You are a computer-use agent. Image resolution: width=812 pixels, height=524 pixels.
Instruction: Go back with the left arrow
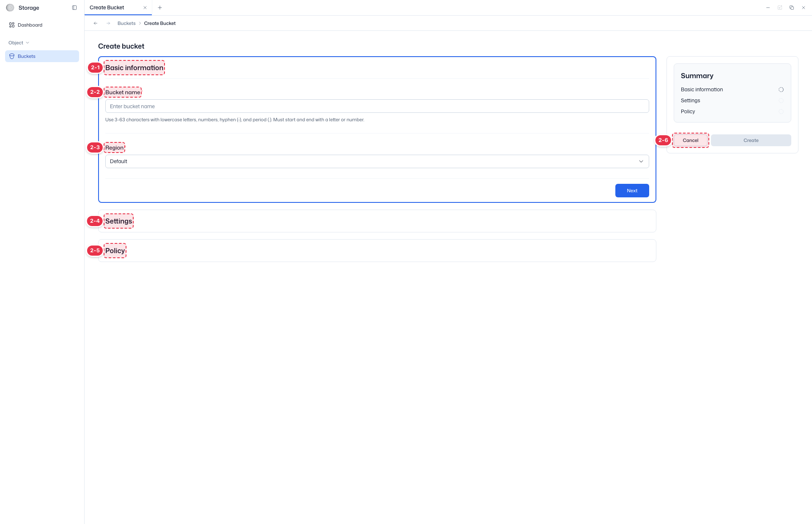pyautogui.click(x=96, y=23)
